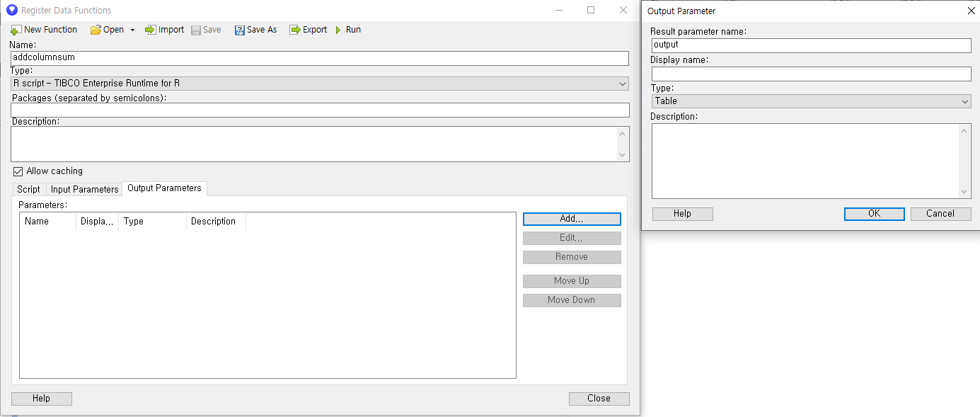This screenshot has height=417, width=980.
Task: Click the Remove button
Action: pyautogui.click(x=572, y=257)
